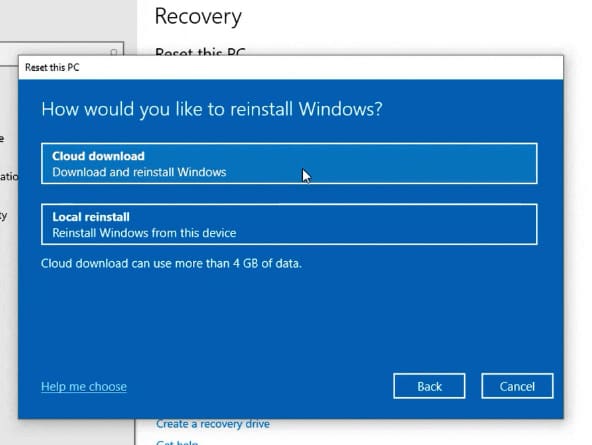Viewport: 592px width, 445px height.
Task: Click the partially visible Get help link
Action: click(177, 442)
